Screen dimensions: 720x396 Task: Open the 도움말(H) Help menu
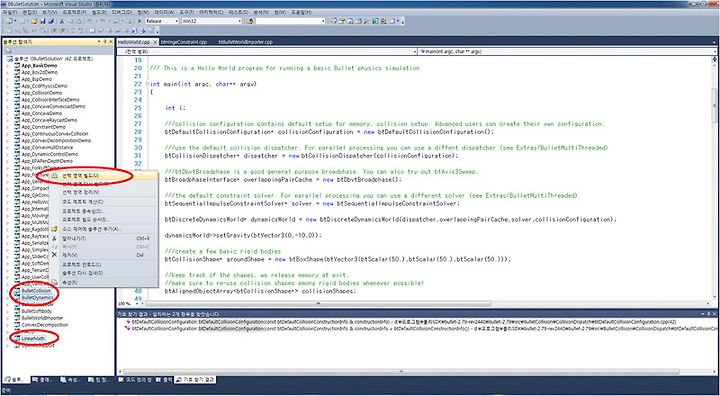(x=301, y=12)
